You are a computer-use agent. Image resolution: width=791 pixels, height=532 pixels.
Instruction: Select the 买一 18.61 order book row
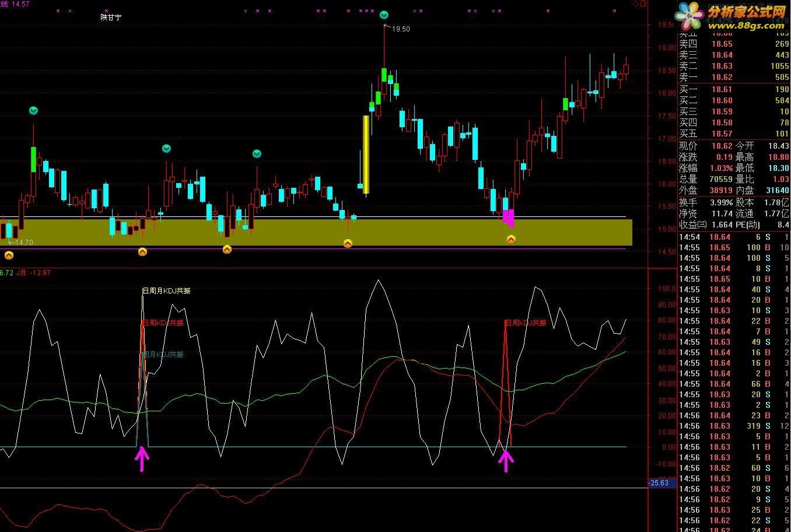click(x=734, y=89)
